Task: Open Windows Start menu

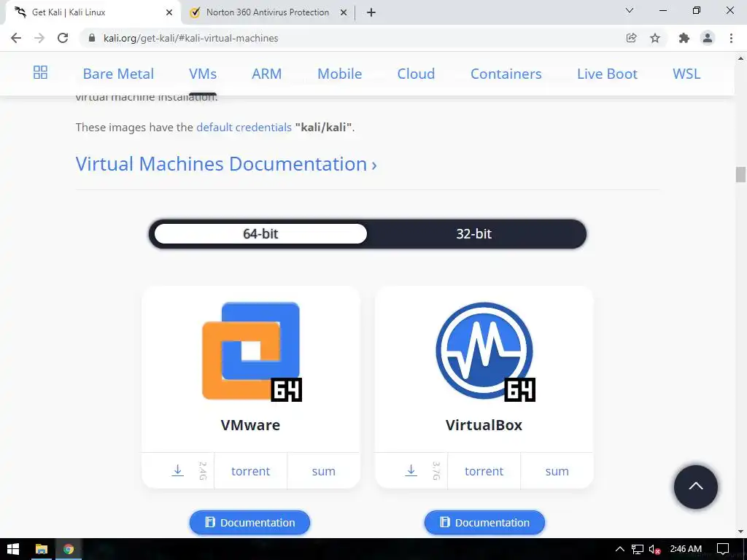Action: pos(13,549)
